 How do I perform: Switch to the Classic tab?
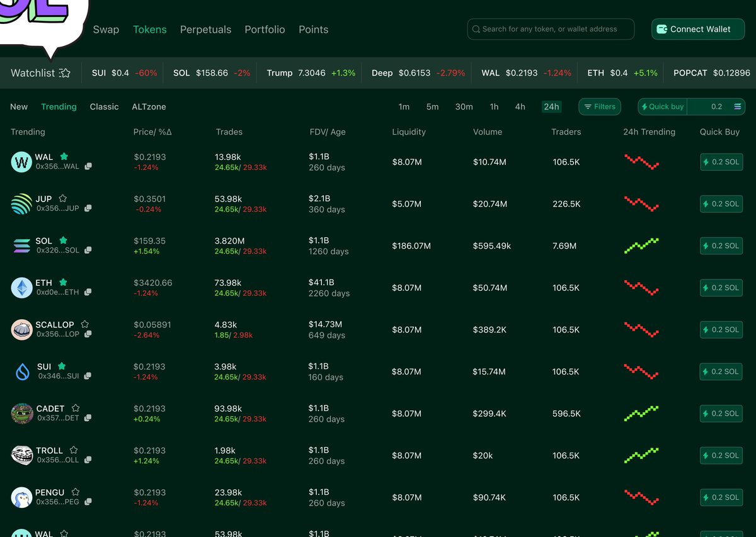(x=104, y=107)
